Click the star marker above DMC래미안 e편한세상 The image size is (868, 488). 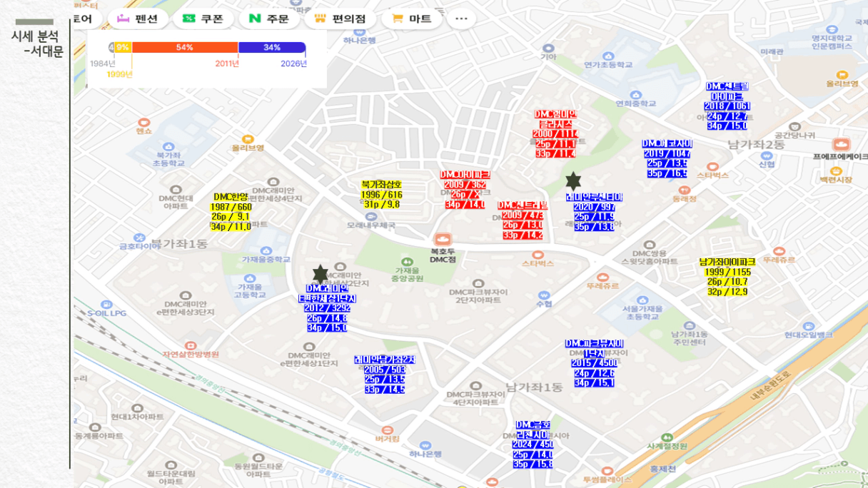320,274
